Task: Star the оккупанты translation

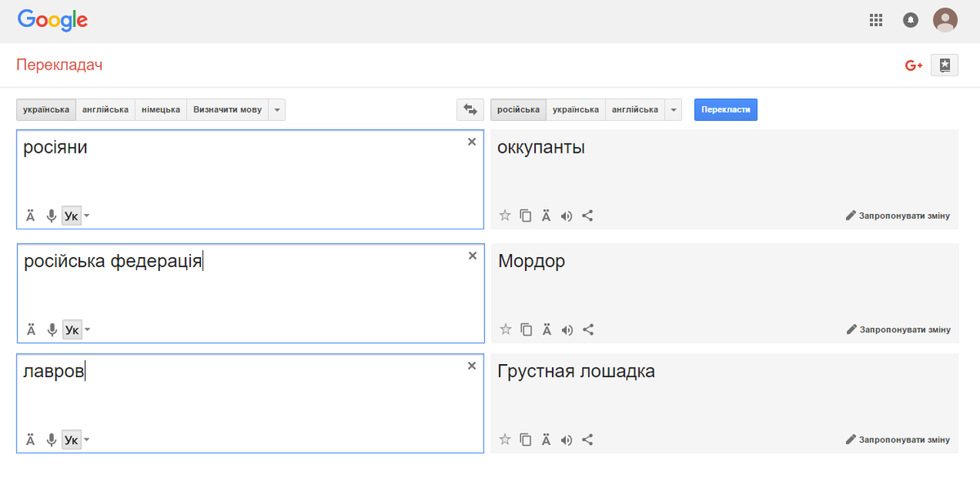Action: pyautogui.click(x=505, y=216)
